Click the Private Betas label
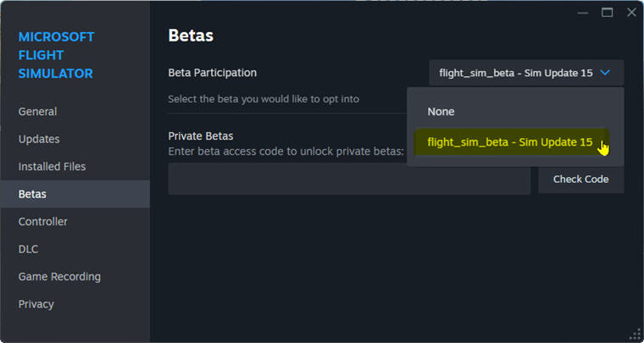This screenshot has height=343, width=644. [201, 136]
